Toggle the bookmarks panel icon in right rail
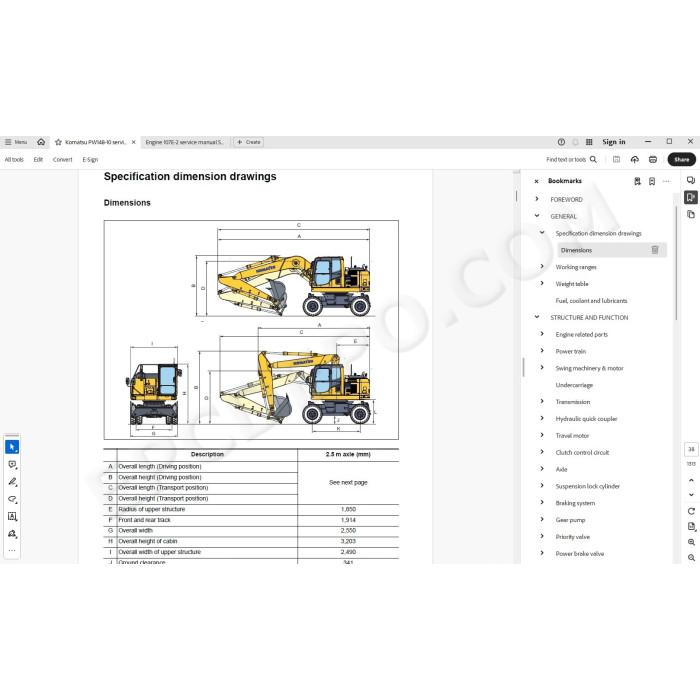 pyautogui.click(x=691, y=197)
